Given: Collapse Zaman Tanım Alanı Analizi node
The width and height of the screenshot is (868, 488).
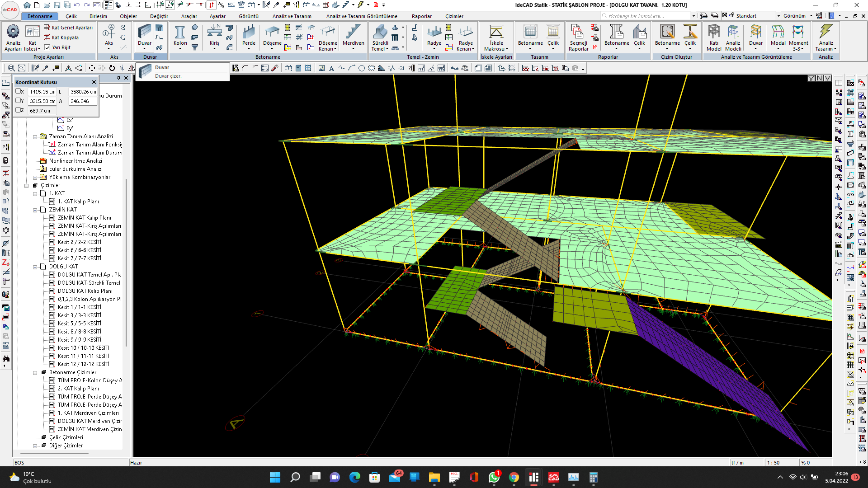Looking at the screenshot, I should [x=35, y=136].
